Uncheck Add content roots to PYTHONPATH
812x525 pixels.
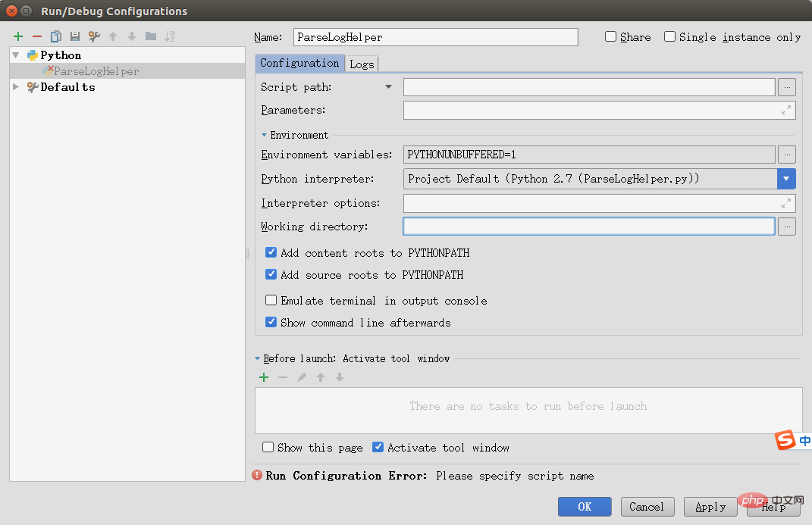tap(271, 252)
